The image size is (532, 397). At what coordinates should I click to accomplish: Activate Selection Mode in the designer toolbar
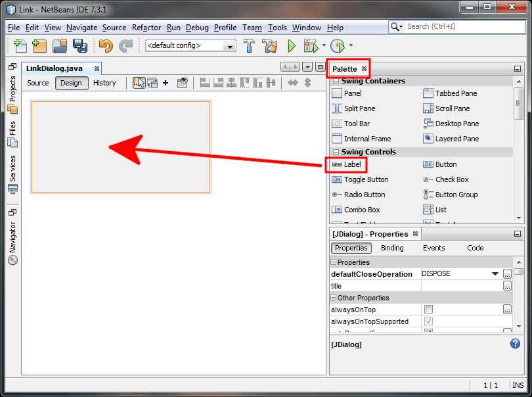coord(139,83)
